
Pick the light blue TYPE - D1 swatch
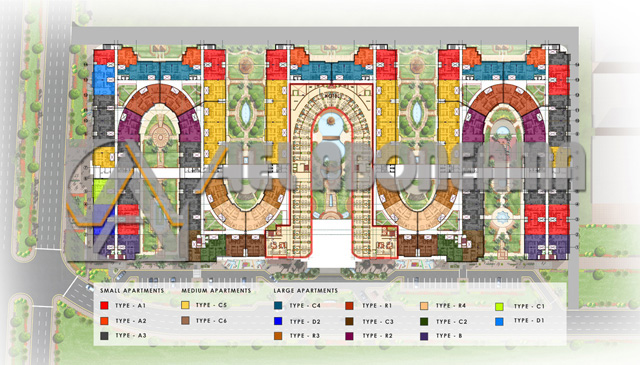499,321
